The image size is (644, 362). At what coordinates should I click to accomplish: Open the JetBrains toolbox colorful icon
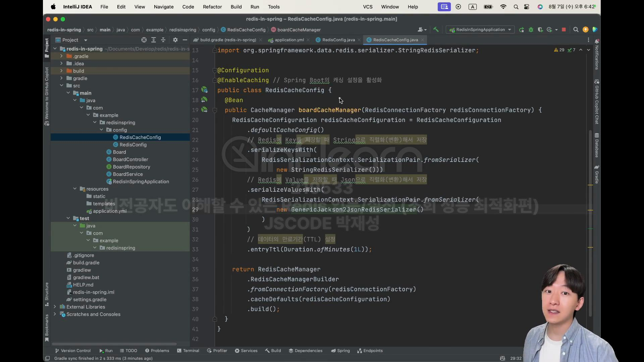[595, 30]
